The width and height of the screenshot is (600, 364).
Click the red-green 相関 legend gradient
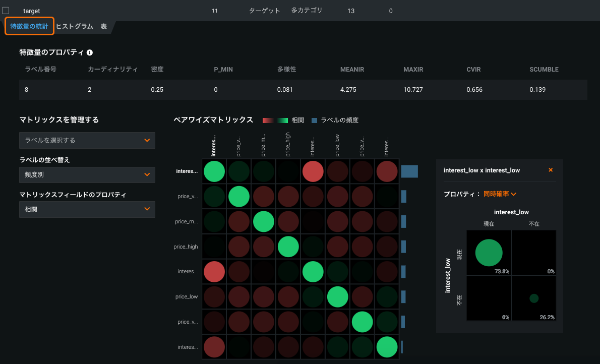tap(275, 120)
